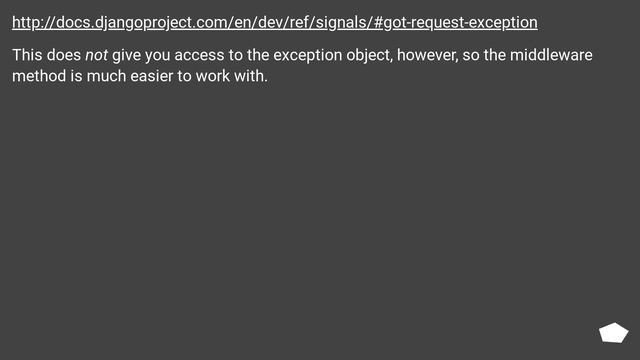Screen dimensions: 640x360
Task: Click the words 'work with.' ending paragraph
Action: tap(231, 76)
